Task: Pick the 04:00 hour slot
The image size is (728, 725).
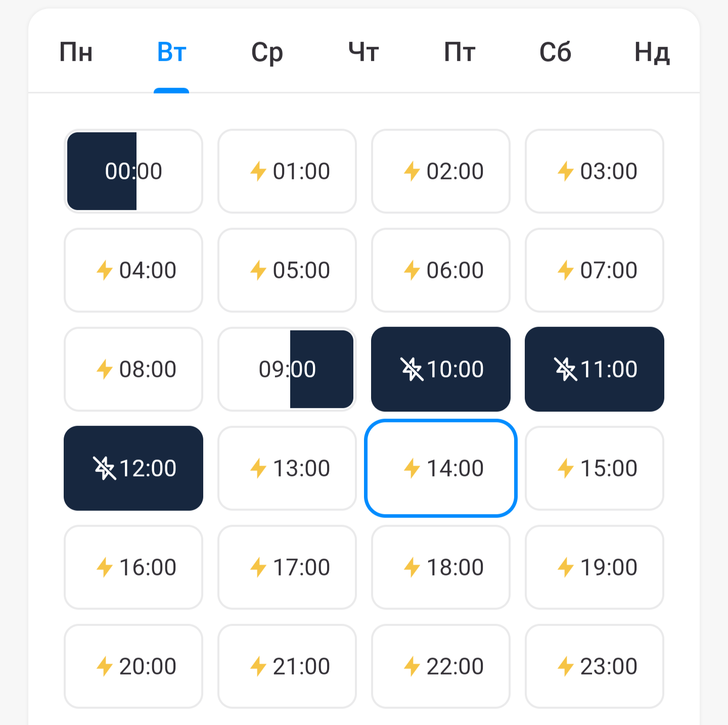Action: point(133,270)
